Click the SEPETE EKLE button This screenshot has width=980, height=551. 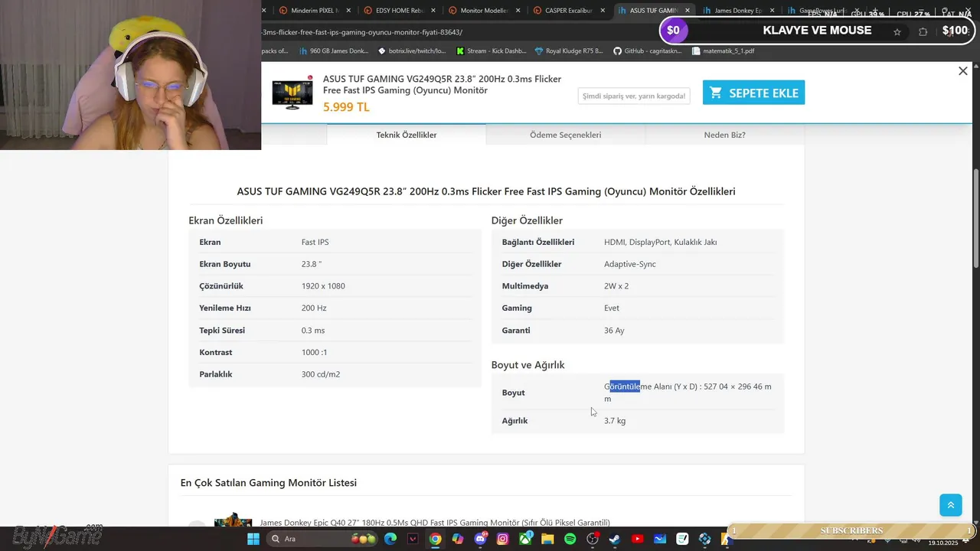pos(753,93)
